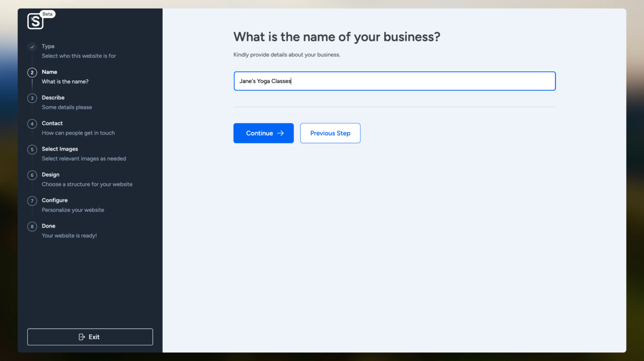Click the Exit button label

(x=94, y=337)
